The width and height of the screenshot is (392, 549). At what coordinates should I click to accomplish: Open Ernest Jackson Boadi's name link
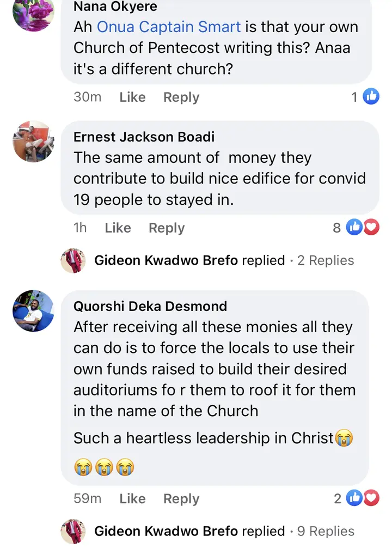pos(144,137)
